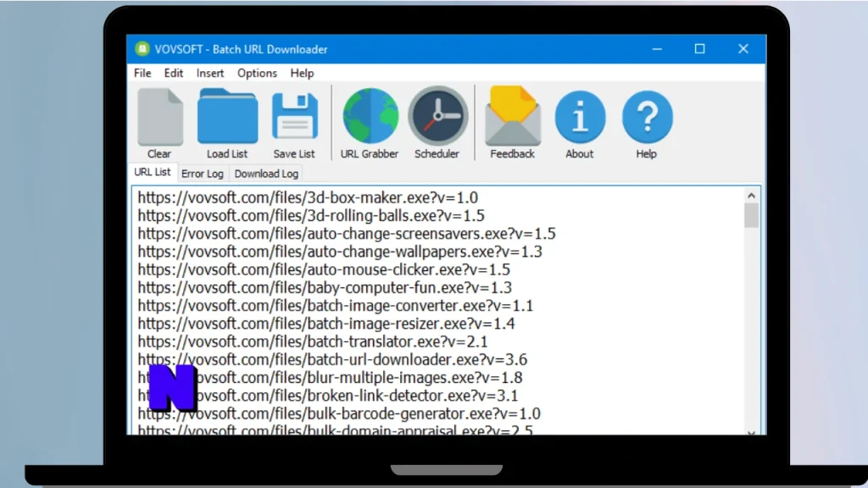This screenshot has width=868, height=488.
Task: Click the bulk-barcode-generator.exe URL line
Action: [339, 413]
